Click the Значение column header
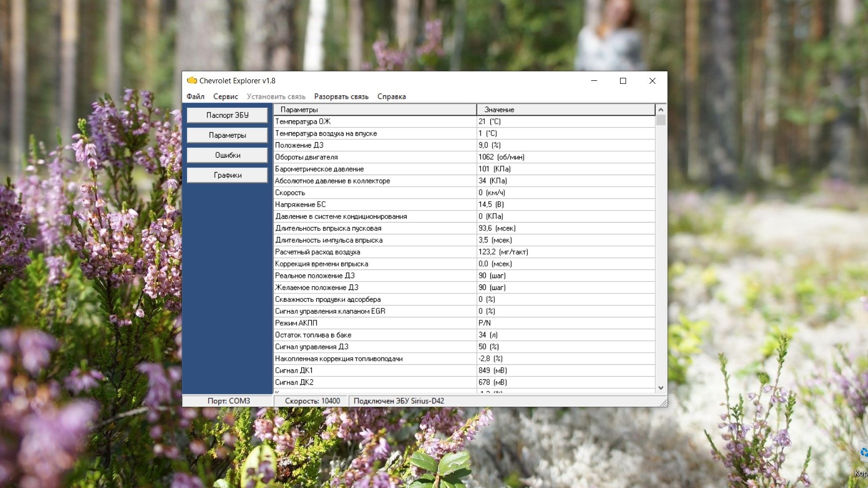 point(566,109)
